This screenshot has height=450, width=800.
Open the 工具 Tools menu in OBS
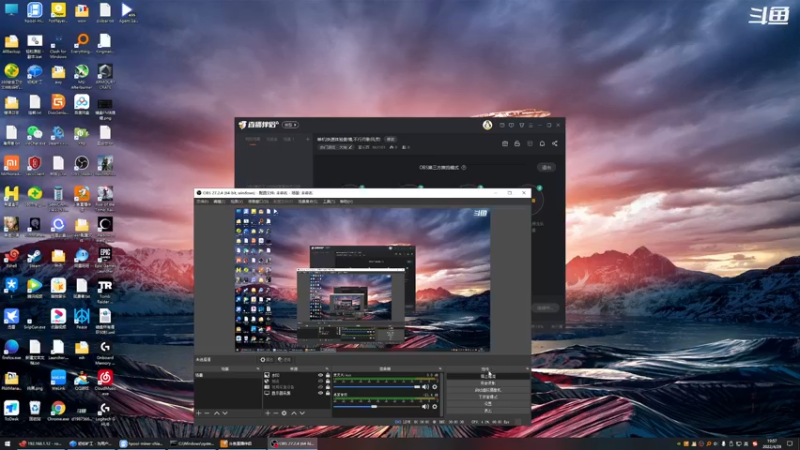tap(329, 202)
